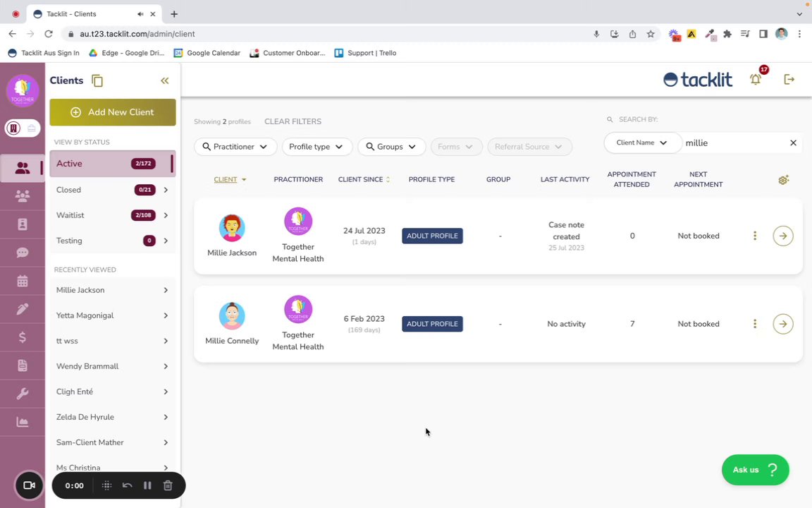Open recently viewed Yetta Magonigal
The width and height of the screenshot is (812, 508).
tap(112, 315)
